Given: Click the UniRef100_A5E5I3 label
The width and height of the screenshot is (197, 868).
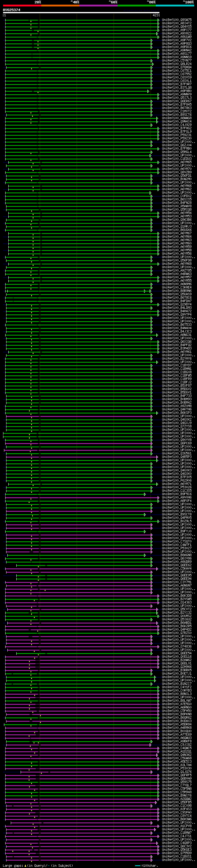Looking at the screenshot, I should [177, 761].
